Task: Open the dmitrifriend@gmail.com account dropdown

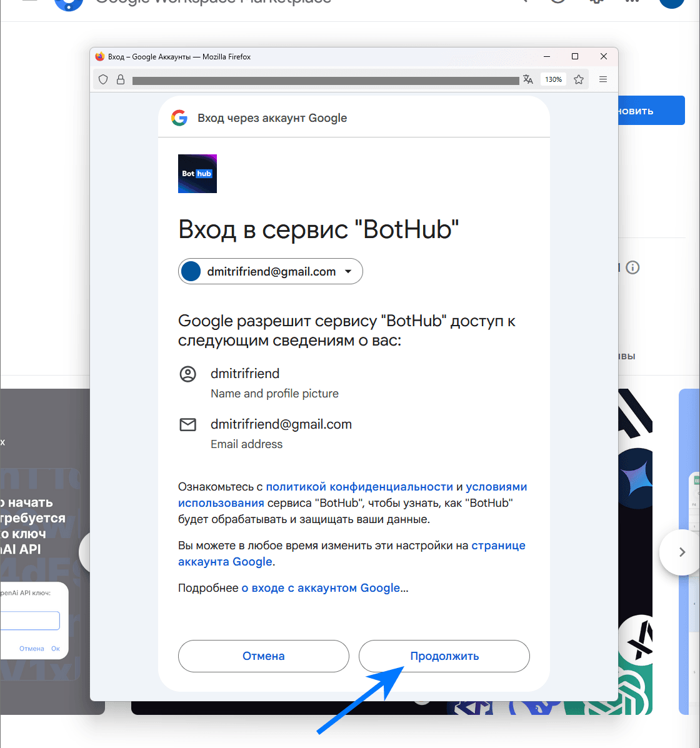Action: (270, 271)
